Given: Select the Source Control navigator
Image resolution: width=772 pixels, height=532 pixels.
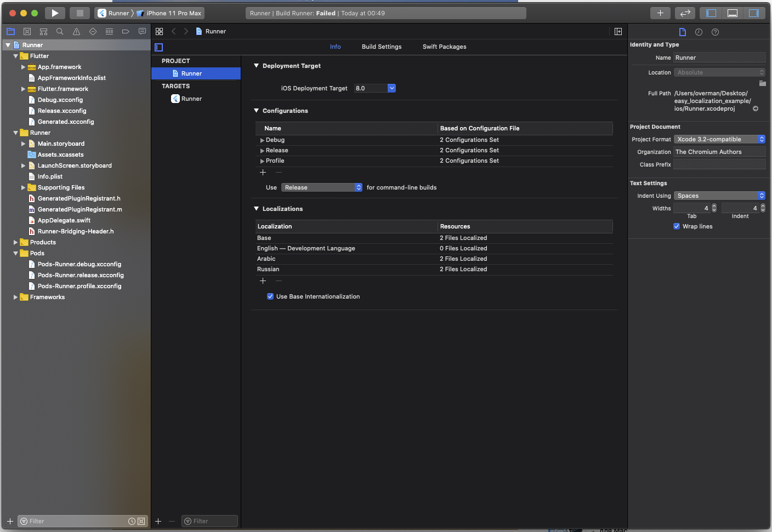Looking at the screenshot, I should coord(27,31).
